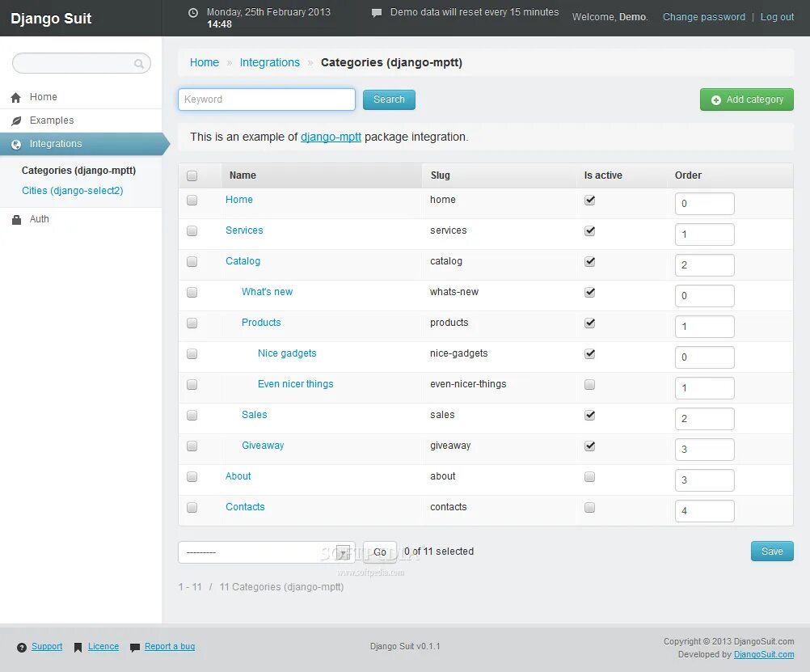This screenshot has width=810, height=672.
Task: Toggle the select-all checkbox in table header
Action: pyautogui.click(x=192, y=175)
